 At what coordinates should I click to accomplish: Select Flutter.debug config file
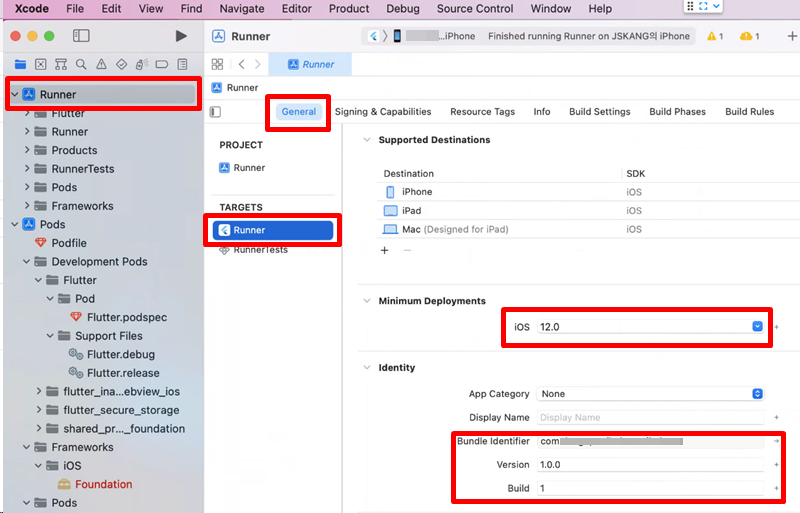pos(121,354)
